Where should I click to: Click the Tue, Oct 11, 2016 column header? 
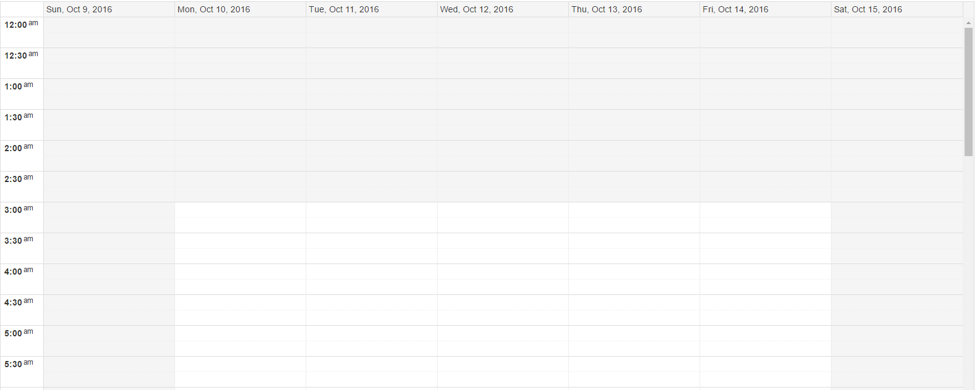coord(344,9)
